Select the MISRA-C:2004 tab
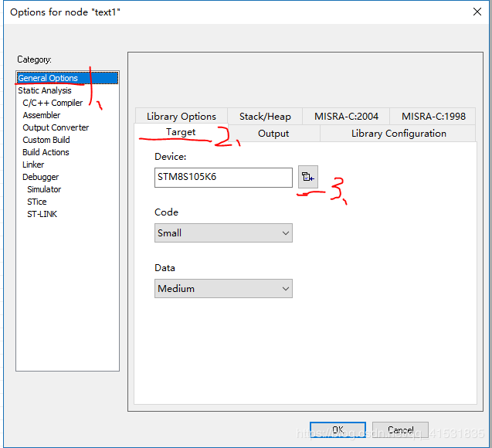The height and width of the screenshot is (448, 492). [x=346, y=117]
